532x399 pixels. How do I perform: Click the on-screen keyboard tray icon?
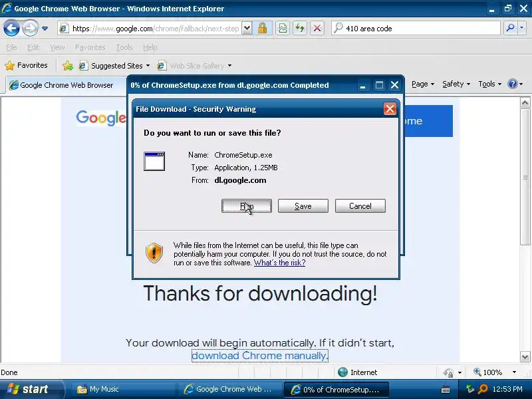tap(446, 390)
